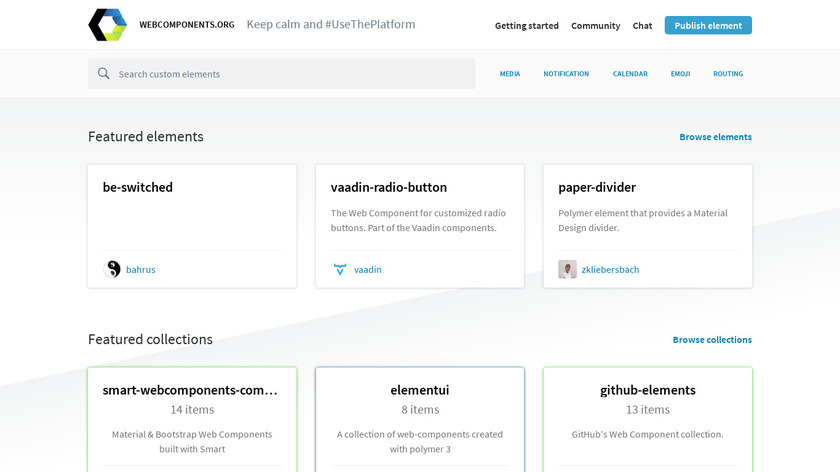840x472 pixels.
Task: Open Getting started page
Action: pyautogui.click(x=527, y=26)
